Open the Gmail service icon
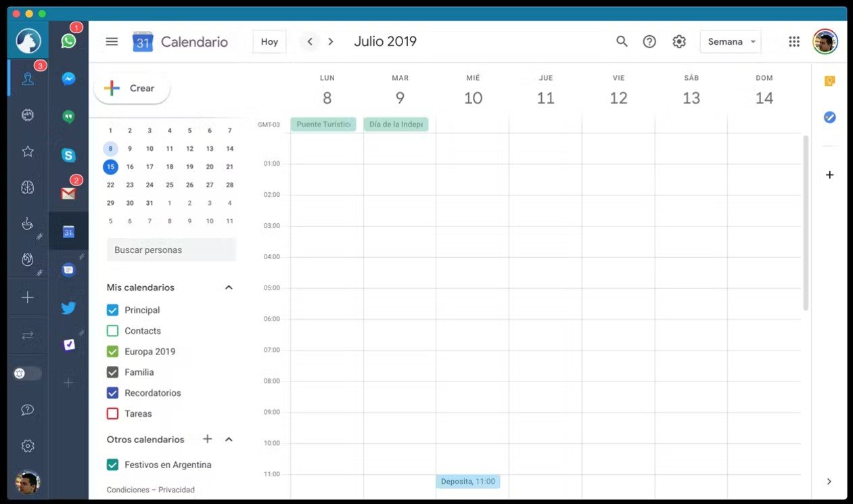This screenshot has height=504, width=853. (68, 193)
